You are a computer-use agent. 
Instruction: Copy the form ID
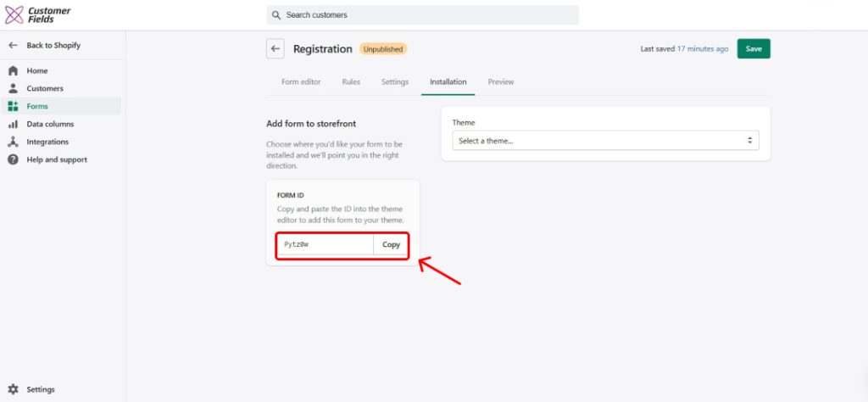click(x=391, y=245)
